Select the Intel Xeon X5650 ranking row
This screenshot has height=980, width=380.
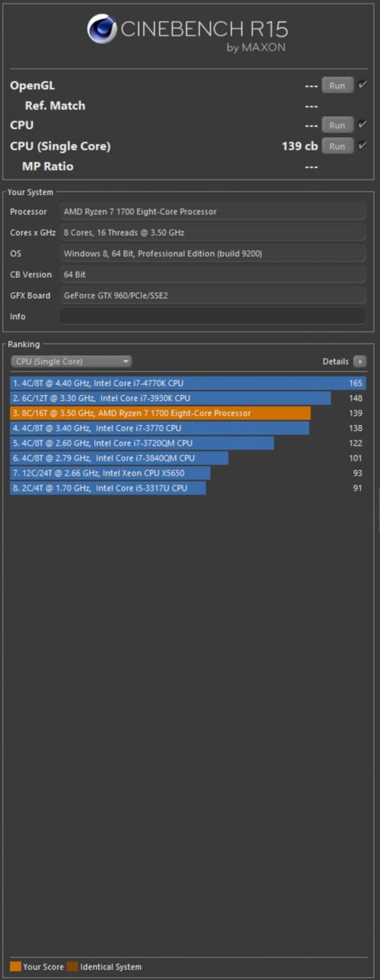click(x=110, y=473)
